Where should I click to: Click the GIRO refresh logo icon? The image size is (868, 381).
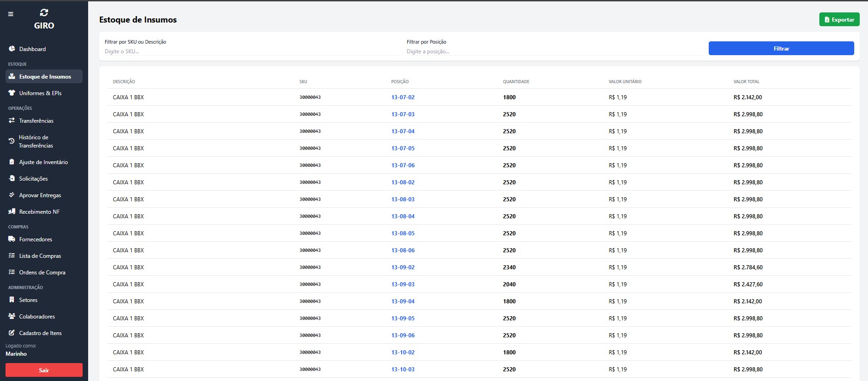tap(44, 12)
